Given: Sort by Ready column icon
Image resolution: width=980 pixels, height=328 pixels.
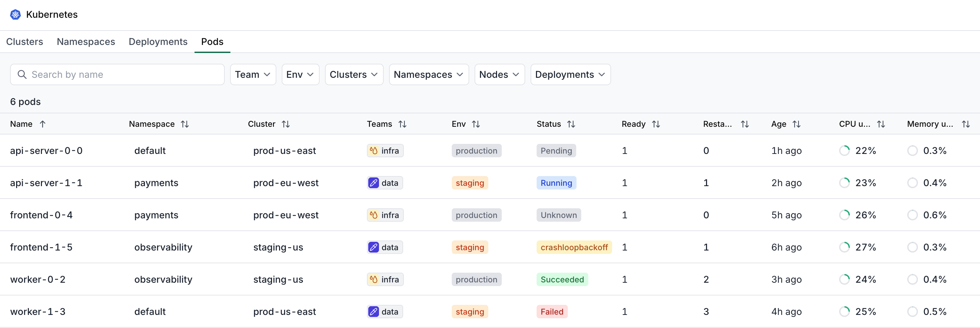Looking at the screenshot, I should pos(656,124).
